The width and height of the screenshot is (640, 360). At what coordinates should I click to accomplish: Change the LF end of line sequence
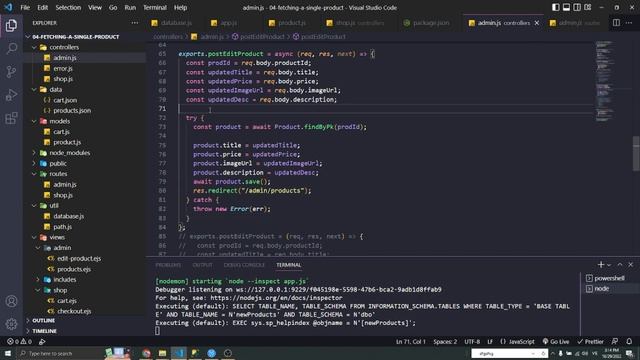pyautogui.click(x=490, y=342)
